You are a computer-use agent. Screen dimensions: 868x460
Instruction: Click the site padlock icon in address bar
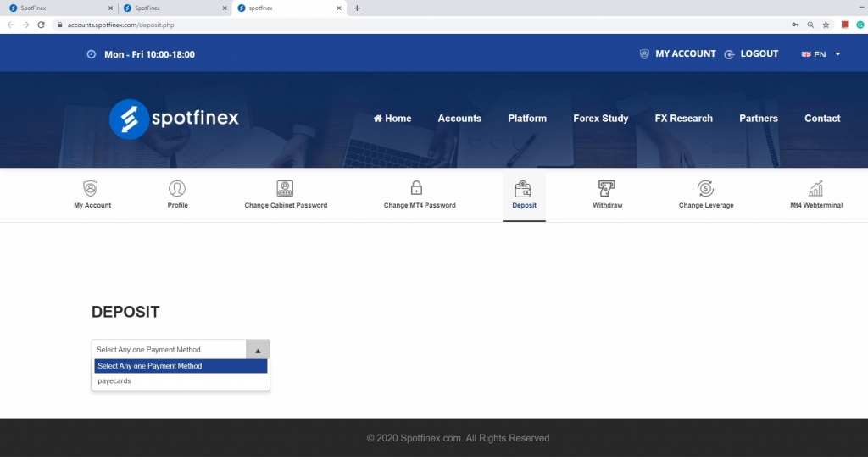click(x=60, y=25)
